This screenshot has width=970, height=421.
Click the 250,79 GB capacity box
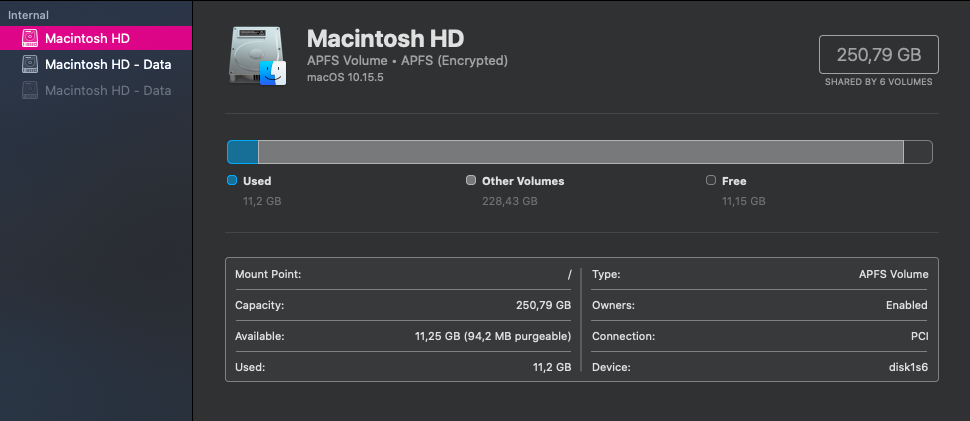click(x=879, y=55)
